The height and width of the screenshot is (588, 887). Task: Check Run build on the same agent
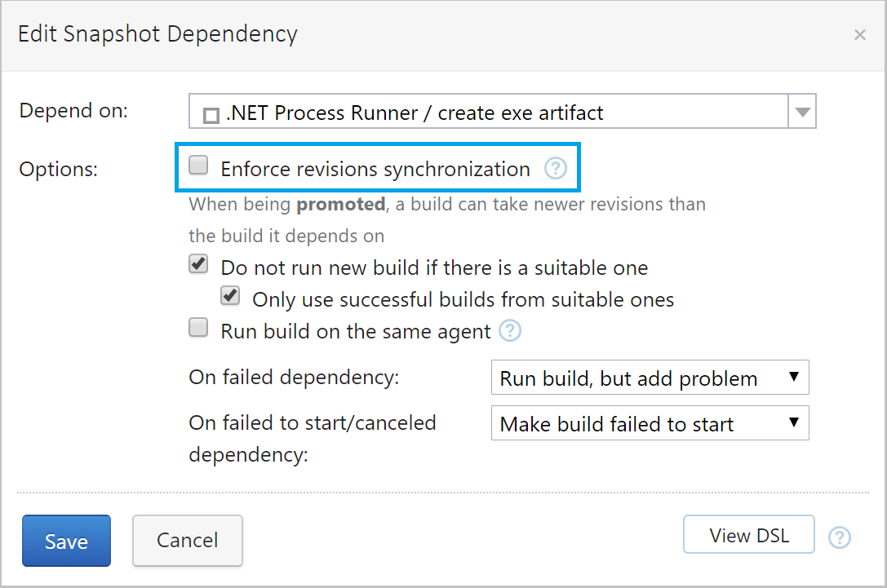[x=197, y=327]
